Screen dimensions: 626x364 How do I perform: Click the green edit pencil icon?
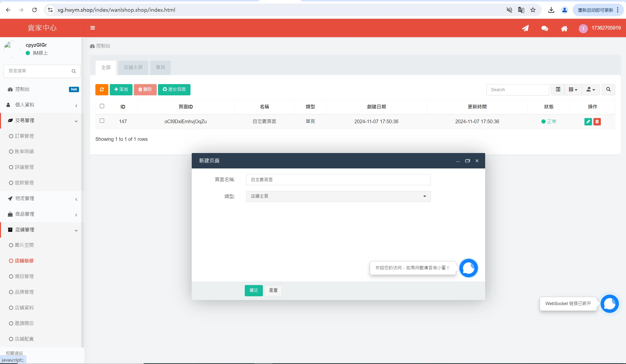click(x=588, y=121)
